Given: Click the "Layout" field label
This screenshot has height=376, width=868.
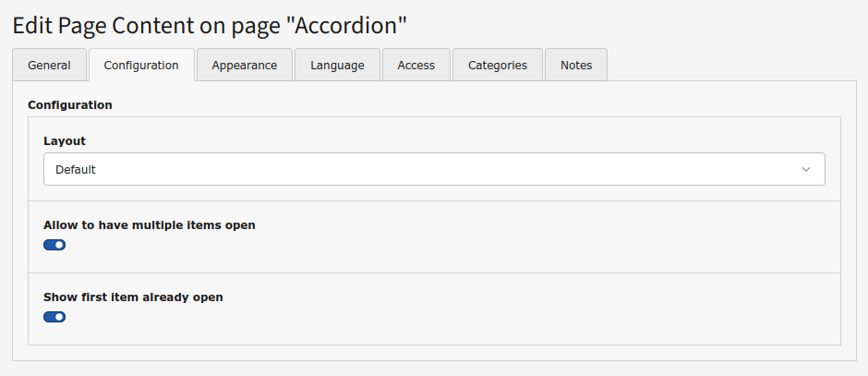Looking at the screenshot, I should [x=65, y=141].
